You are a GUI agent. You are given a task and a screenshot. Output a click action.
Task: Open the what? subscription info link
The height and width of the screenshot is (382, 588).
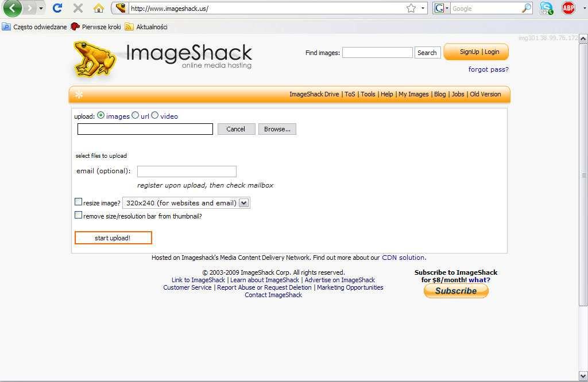tap(479, 280)
